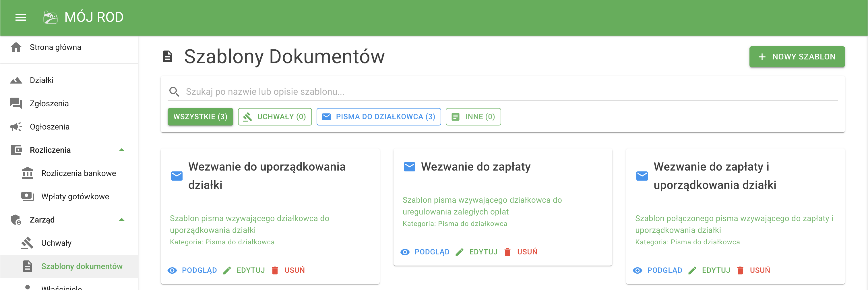The height and width of the screenshot is (290, 868).
Task: Click the Zgłoszenia chat icon
Action: (16, 103)
